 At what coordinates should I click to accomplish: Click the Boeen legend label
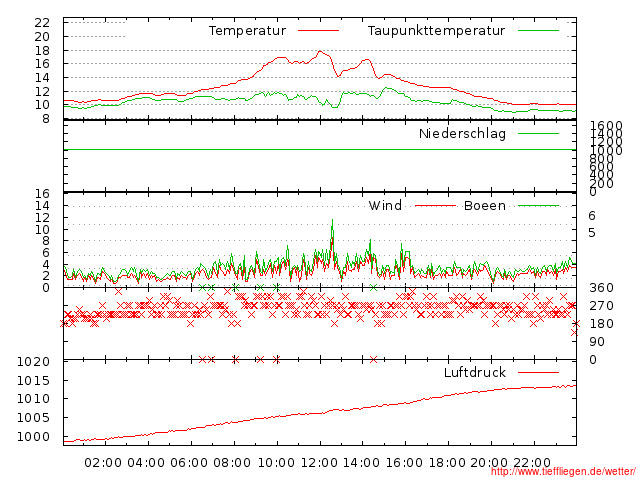tap(485, 205)
